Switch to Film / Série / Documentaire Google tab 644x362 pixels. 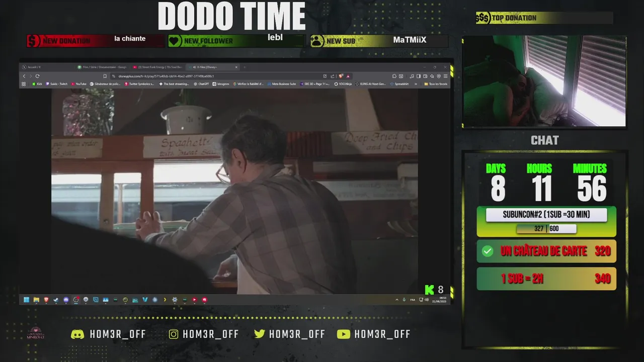pyautogui.click(x=103, y=67)
